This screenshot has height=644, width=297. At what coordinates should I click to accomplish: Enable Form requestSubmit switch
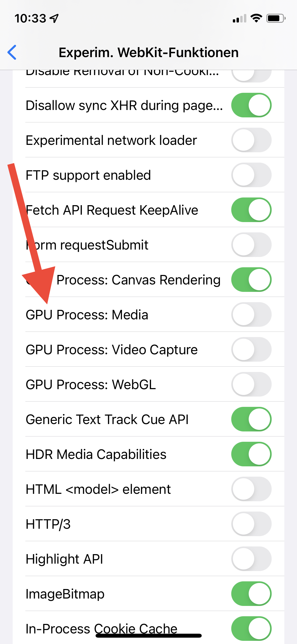point(251,245)
